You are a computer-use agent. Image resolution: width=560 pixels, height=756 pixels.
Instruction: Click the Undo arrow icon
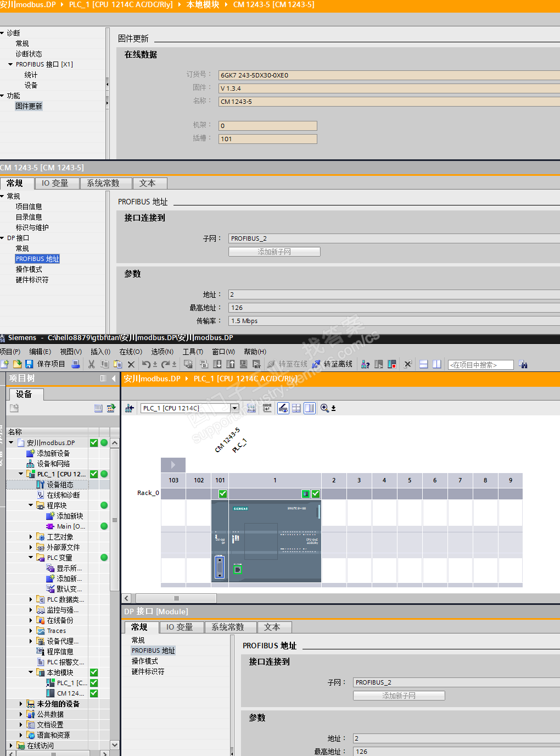(146, 364)
